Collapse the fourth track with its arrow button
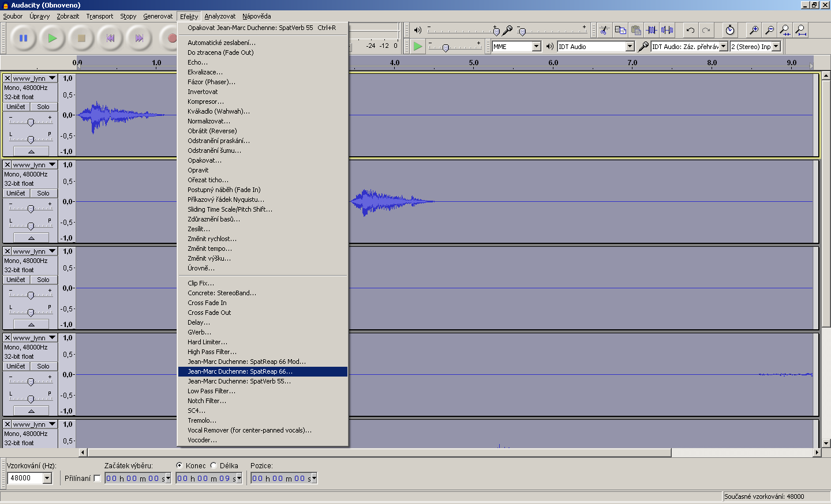 (31, 411)
